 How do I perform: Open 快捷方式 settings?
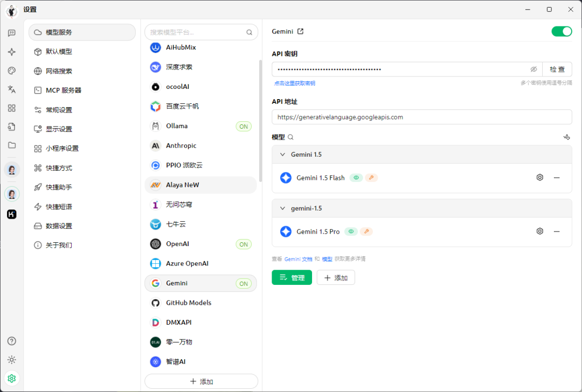click(x=82, y=168)
